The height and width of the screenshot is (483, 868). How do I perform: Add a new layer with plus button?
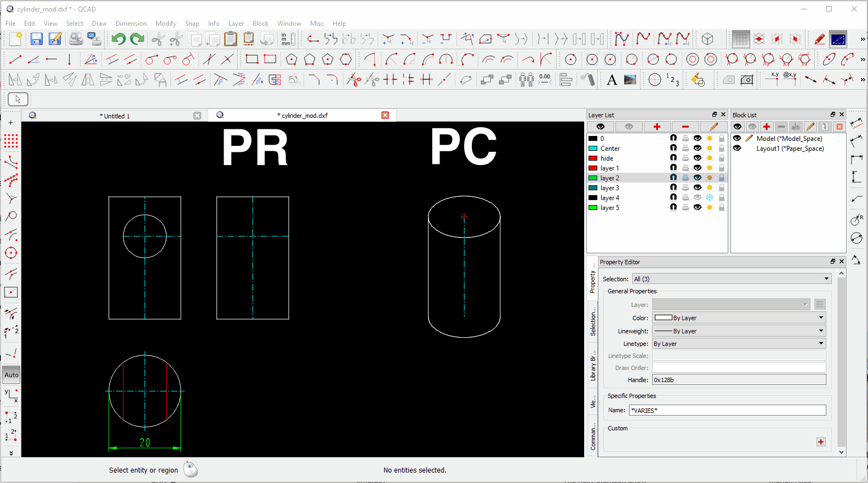pyautogui.click(x=656, y=127)
